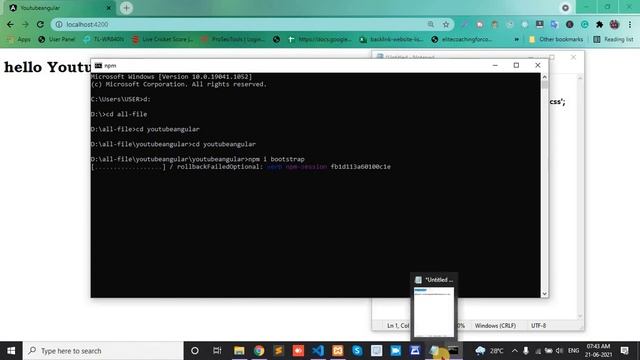The width and height of the screenshot is (640, 360).
Task: Open the Live Cricket Score bookmark
Action: pyautogui.click(x=162, y=39)
